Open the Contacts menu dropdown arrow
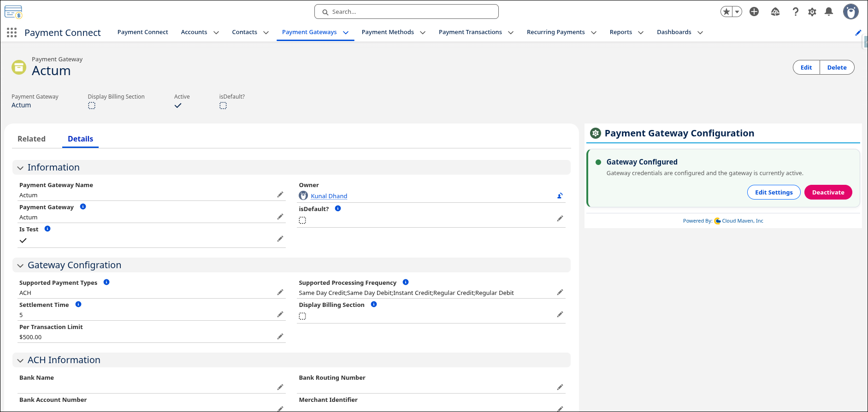 [x=266, y=32]
